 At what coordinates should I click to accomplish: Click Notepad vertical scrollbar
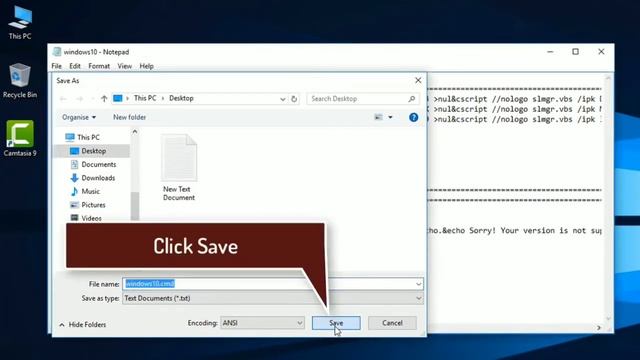pos(608,199)
